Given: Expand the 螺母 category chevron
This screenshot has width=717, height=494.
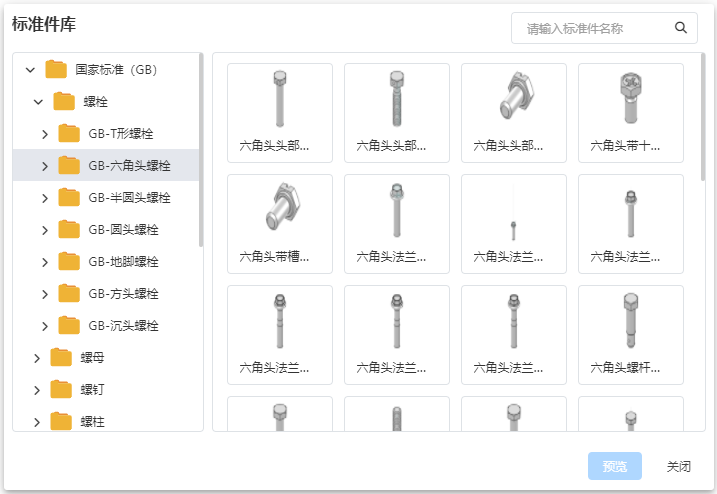Looking at the screenshot, I should click(37, 358).
